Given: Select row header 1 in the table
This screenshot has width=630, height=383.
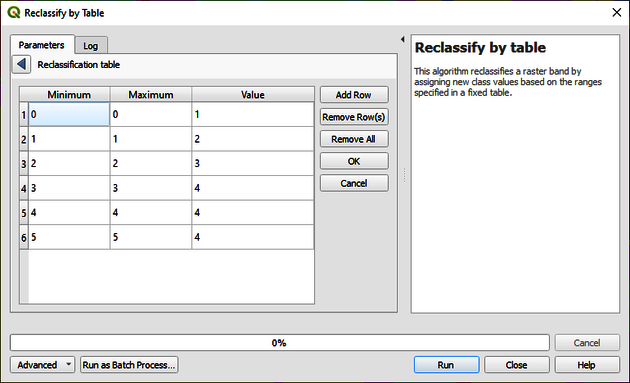Looking at the screenshot, I should point(24,115).
